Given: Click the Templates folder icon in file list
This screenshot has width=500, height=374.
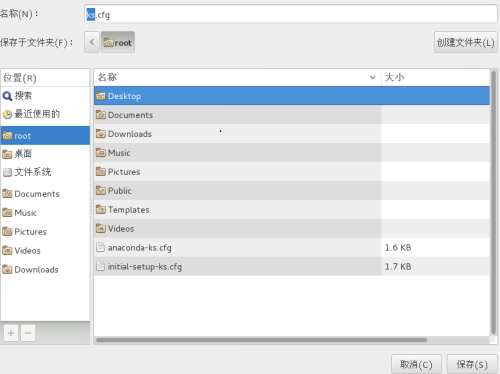Looking at the screenshot, I should (x=101, y=210).
